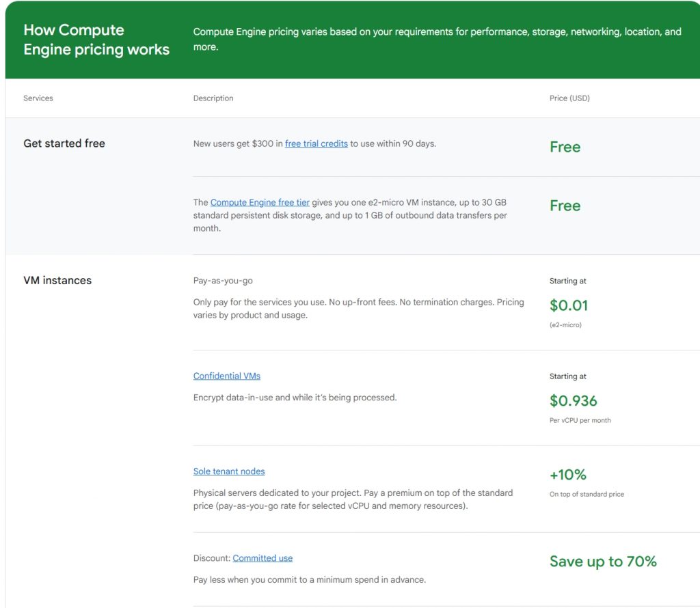
Task: Select the 'VM instances' row label
Action: click(57, 280)
